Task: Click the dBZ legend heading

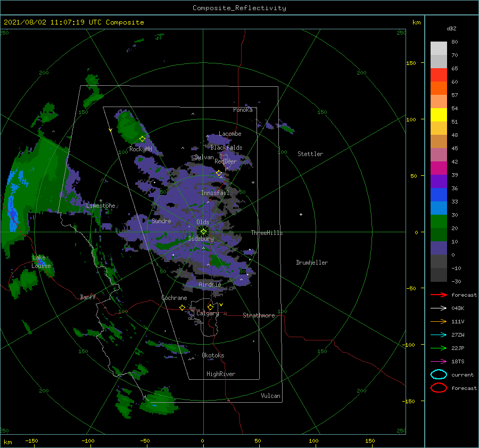Action: (451, 28)
